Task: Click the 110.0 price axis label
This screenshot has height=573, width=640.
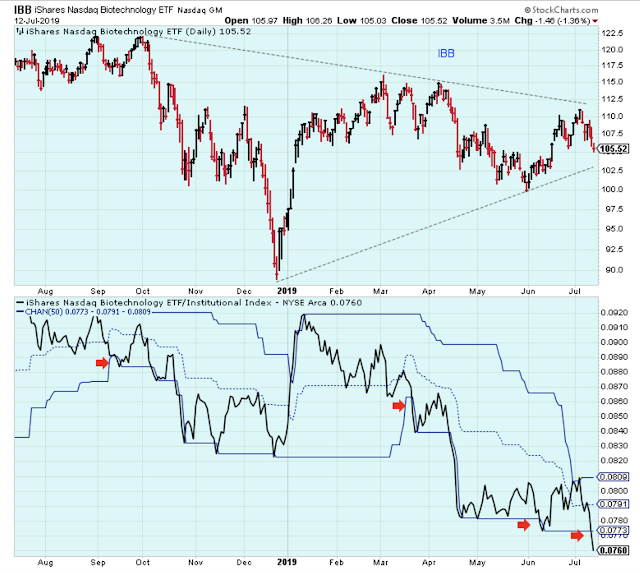Action: coord(612,116)
